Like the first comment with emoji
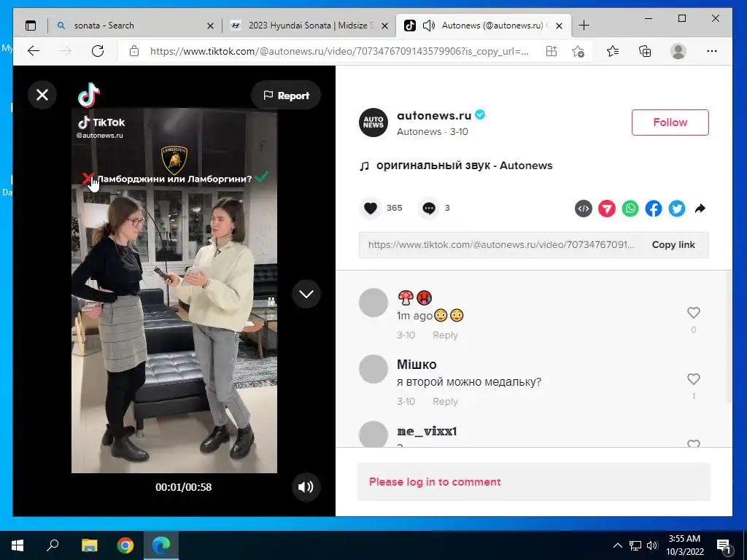This screenshot has width=747, height=560. (693, 313)
